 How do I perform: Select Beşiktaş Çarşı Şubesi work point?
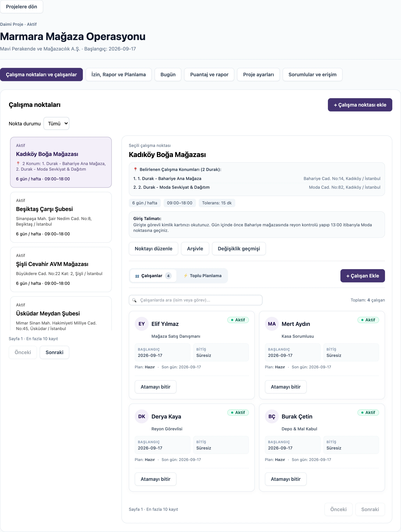click(61, 217)
